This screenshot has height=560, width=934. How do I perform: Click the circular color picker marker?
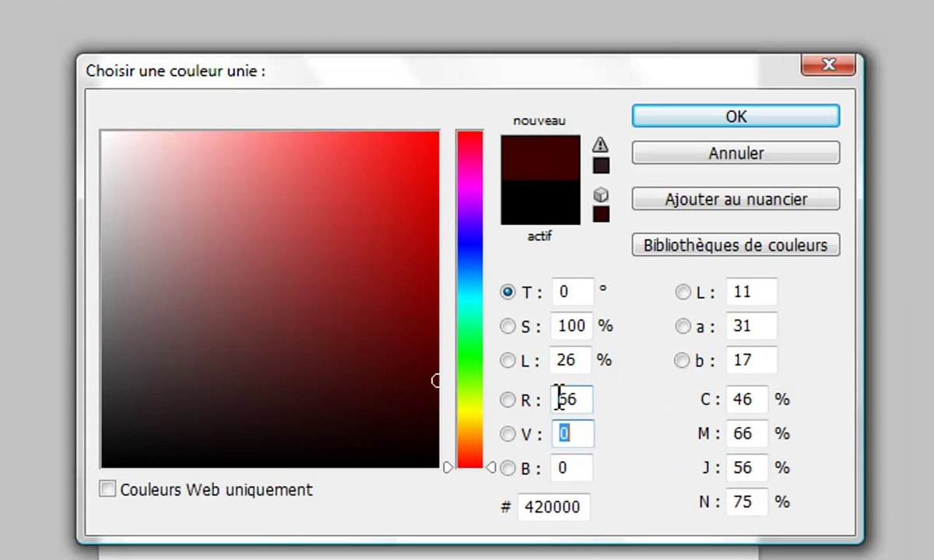pos(437,380)
